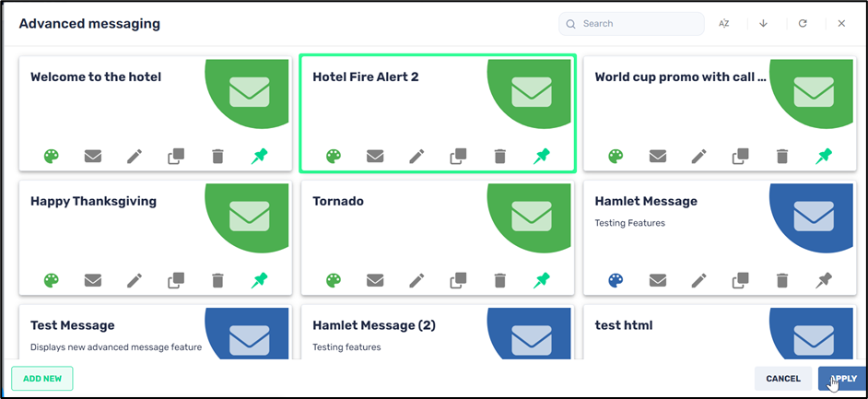Copy the Hotel Fire Alert 2 message

[458, 157]
